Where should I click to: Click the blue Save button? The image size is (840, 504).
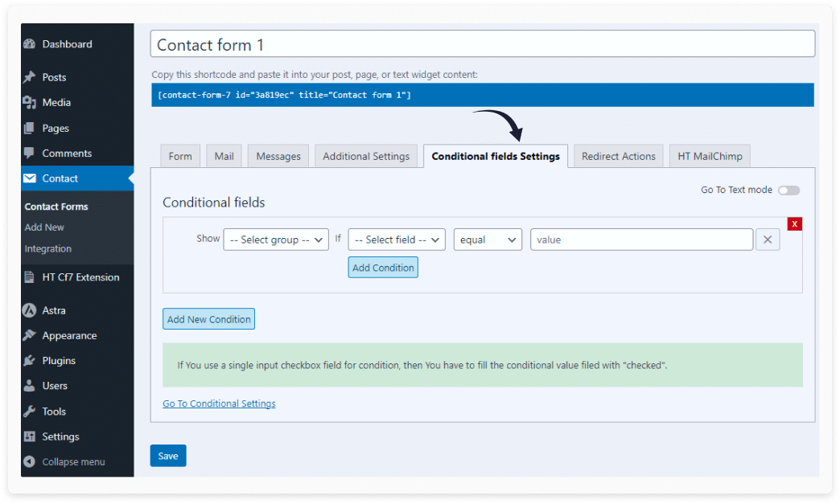pyautogui.click(x=168, y=456)
